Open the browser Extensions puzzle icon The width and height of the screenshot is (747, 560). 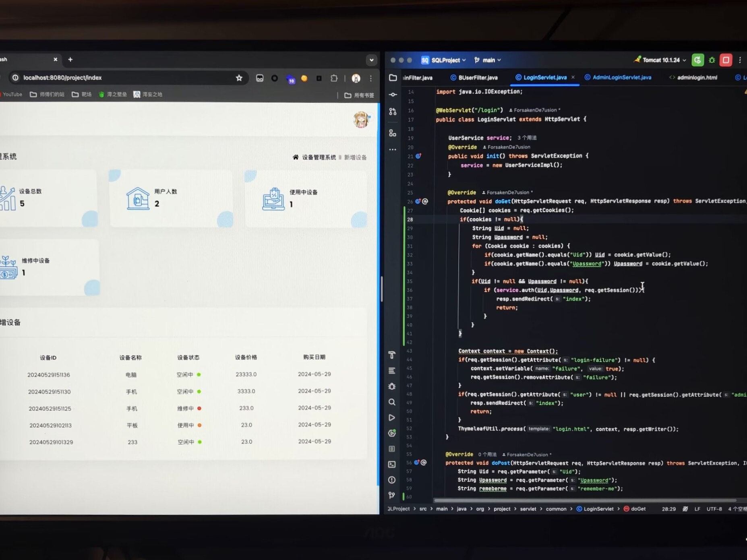point(334,79)
